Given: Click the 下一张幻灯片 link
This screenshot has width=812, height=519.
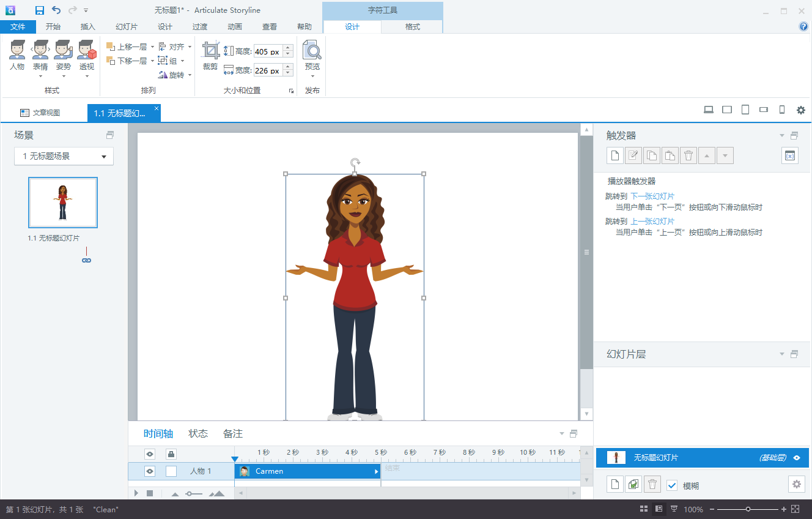Looking at the screenshot, I should pyautogui.click(x=652, y=196).
